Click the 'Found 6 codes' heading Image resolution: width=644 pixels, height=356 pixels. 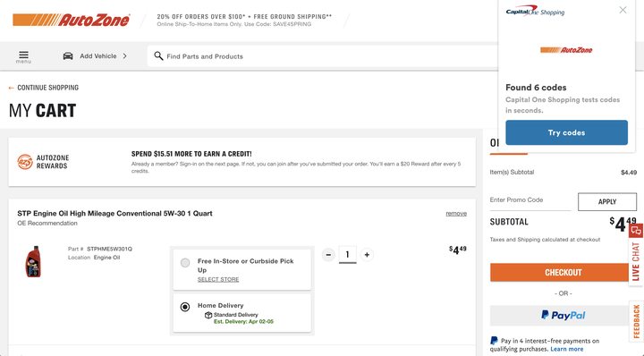click(x=536, y=88)
